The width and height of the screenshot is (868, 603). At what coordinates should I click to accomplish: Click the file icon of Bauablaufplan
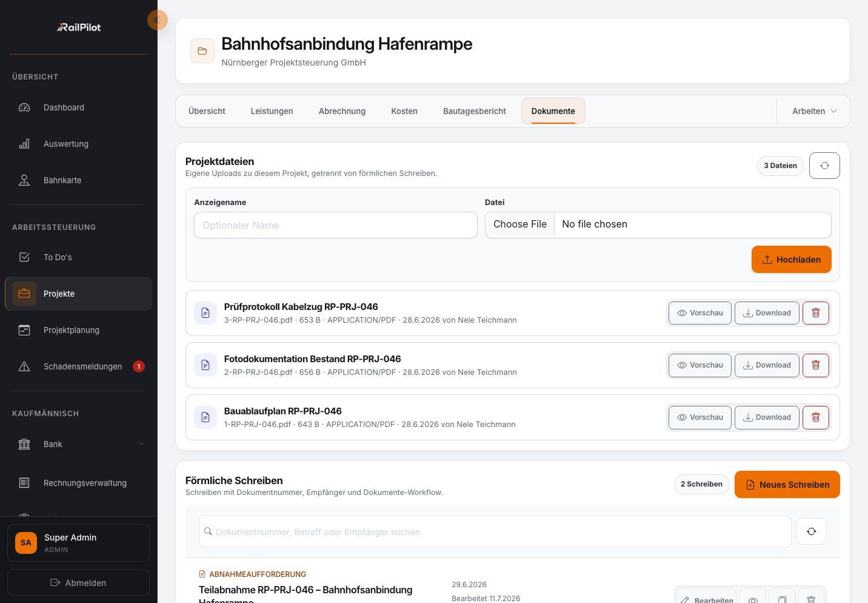pos(205,417)
